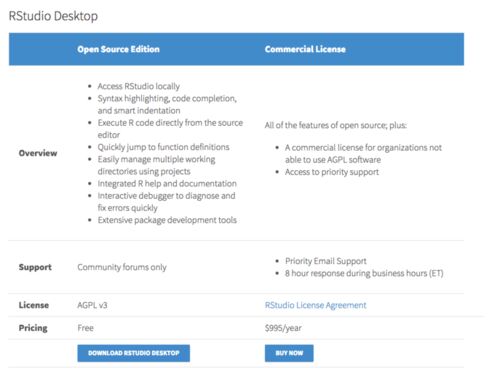Click the Free pricing text
500x374 pixels.
(x=85, y=328)
